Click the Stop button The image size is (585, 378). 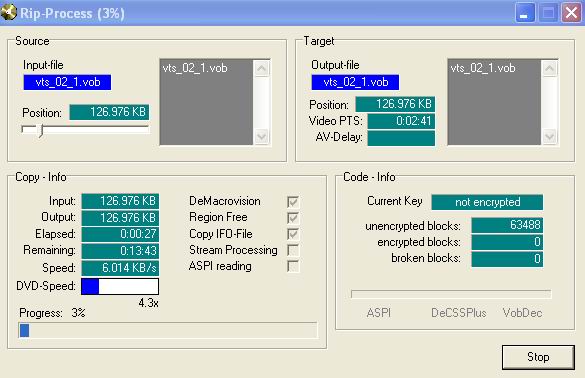click(538, 357)
